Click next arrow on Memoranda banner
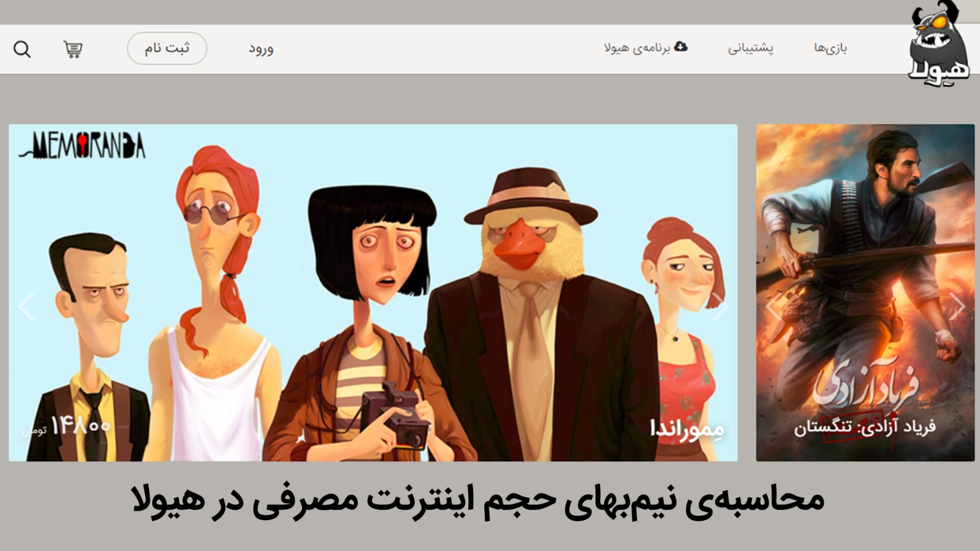The height and width of the screenshot is (551, 980). 719,307
